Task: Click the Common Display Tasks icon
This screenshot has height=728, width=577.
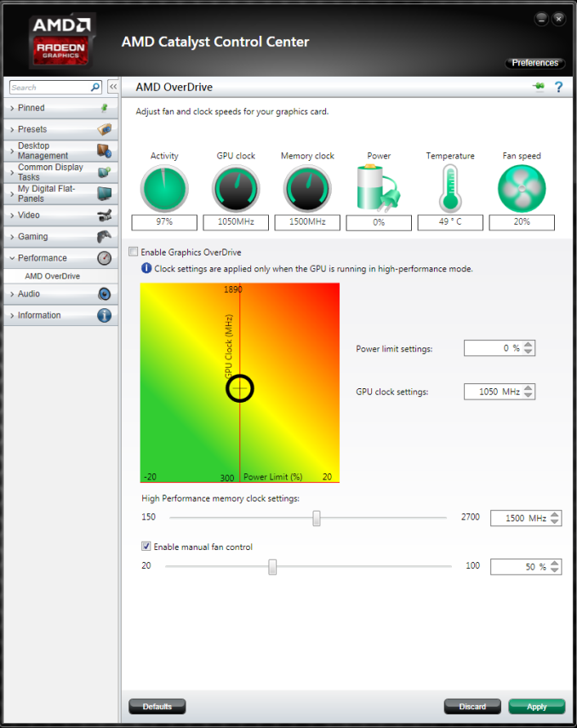Action: 105,172
